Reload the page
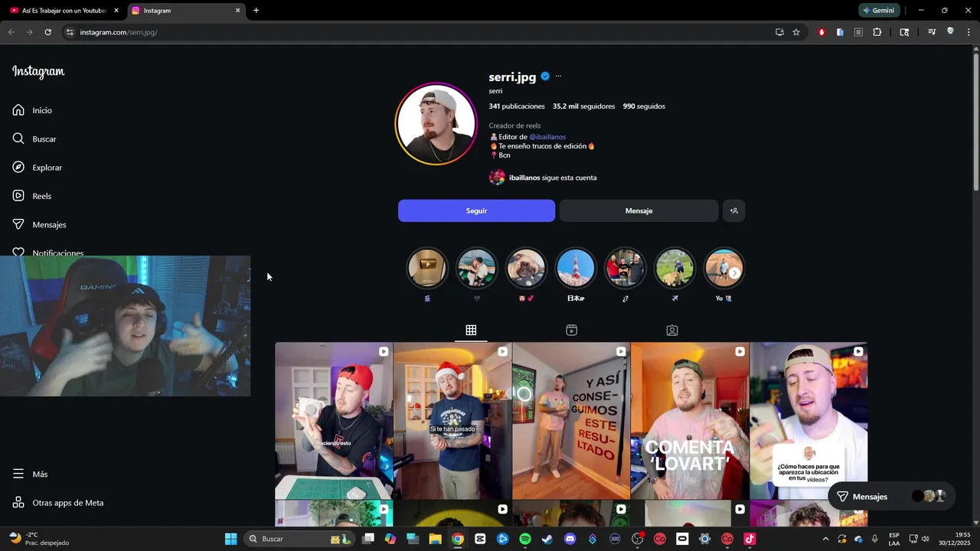980x551 pixels. click(x=47, y=32)
